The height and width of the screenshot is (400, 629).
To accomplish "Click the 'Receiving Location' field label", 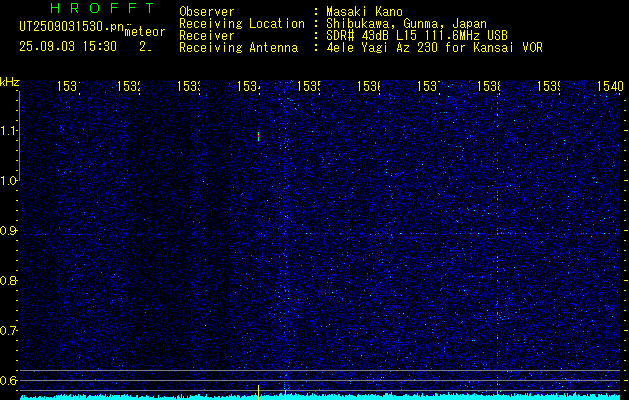I will click(242, 24).
